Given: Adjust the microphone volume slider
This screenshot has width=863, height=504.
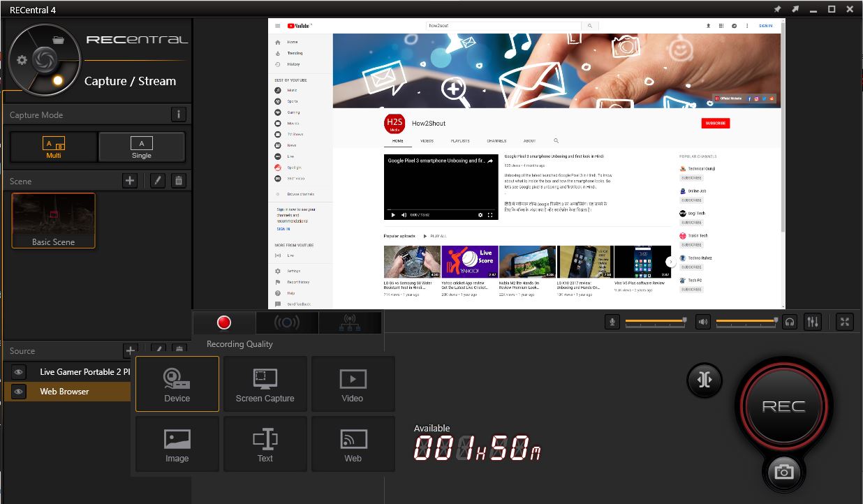Looking at the screenshot, I should tap(656, 321).
